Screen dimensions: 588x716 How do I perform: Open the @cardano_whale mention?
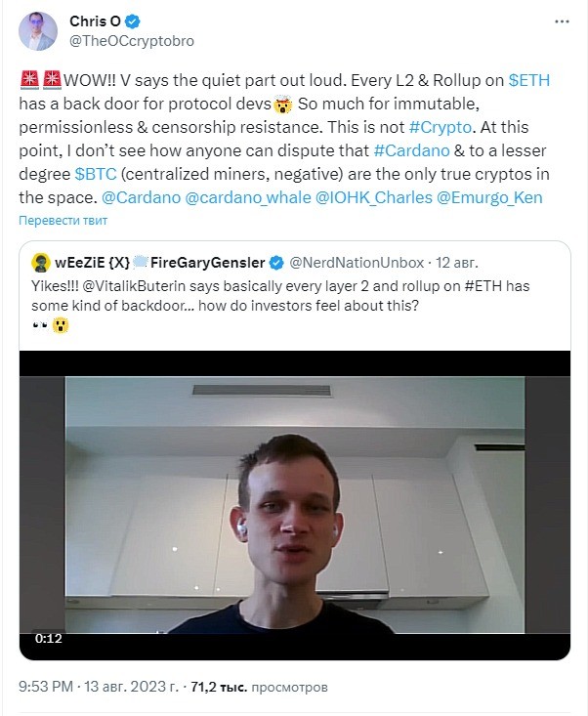point(248,197)
